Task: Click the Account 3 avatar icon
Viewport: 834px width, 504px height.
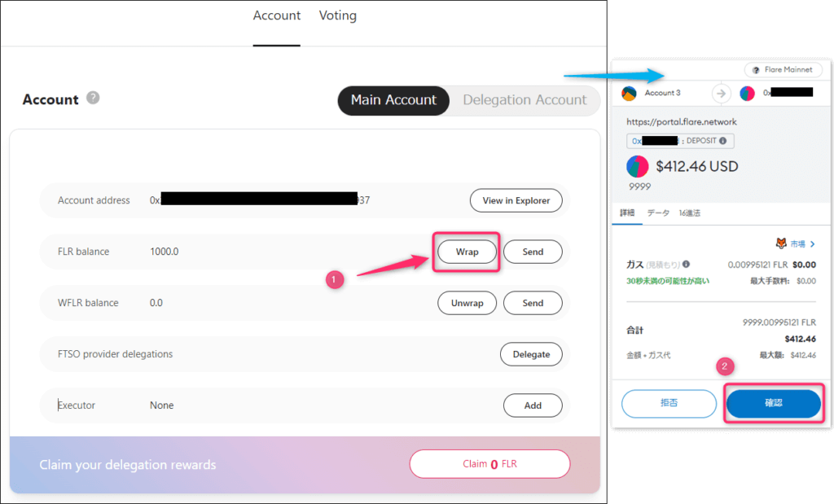Action: [629, 93]
